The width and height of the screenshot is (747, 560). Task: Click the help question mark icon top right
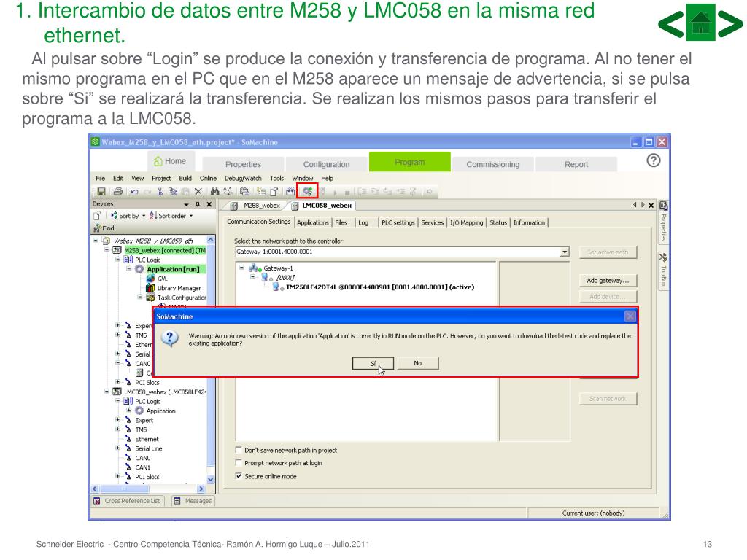(654, 160)
